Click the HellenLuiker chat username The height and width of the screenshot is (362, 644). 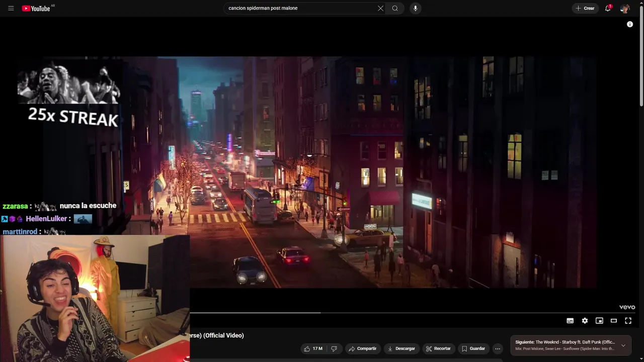(x=46, y=219)
